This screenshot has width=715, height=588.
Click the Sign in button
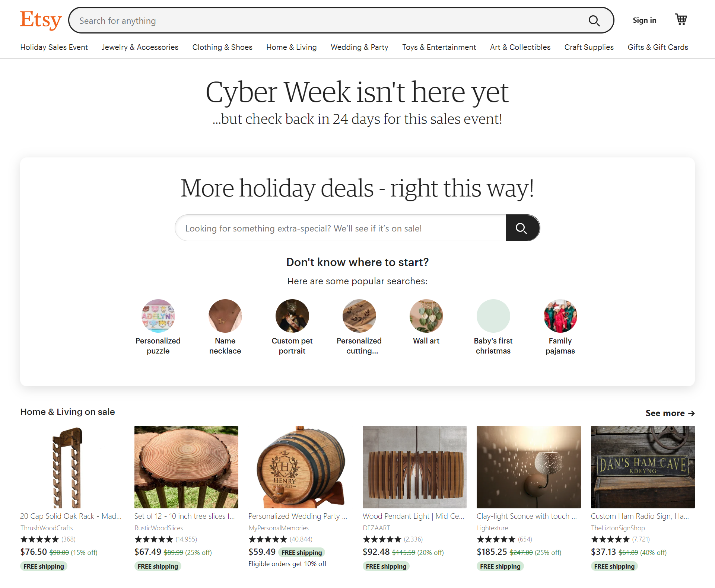[x=645, y=20]
